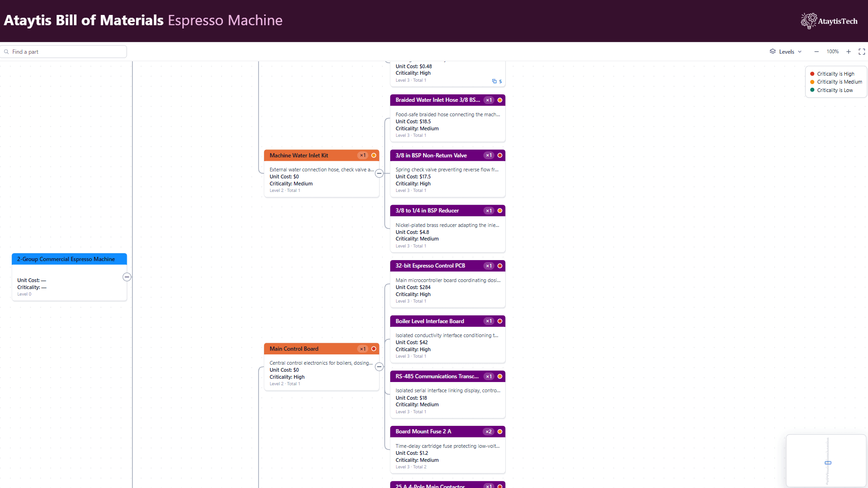Select Main Control Board header
The width and height of the screenshot is (868, 488).
[x=321, y=349]
